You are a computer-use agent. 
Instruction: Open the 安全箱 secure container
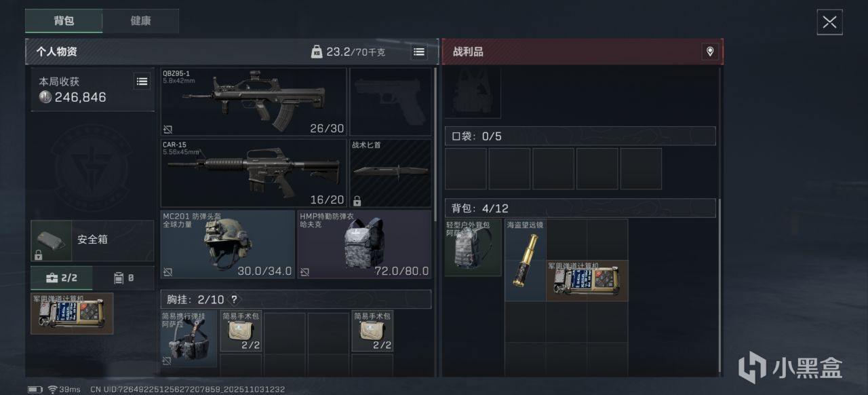coord(92,240)
